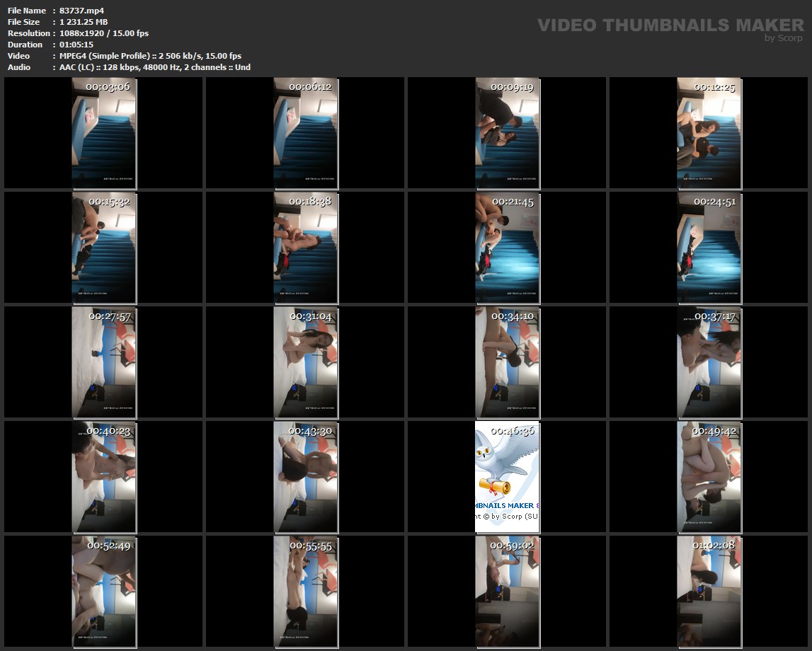Click the Video codec line MPEG4 (Simple Profile)
Viewport: 812px width, 651px height.
[150, 56]
